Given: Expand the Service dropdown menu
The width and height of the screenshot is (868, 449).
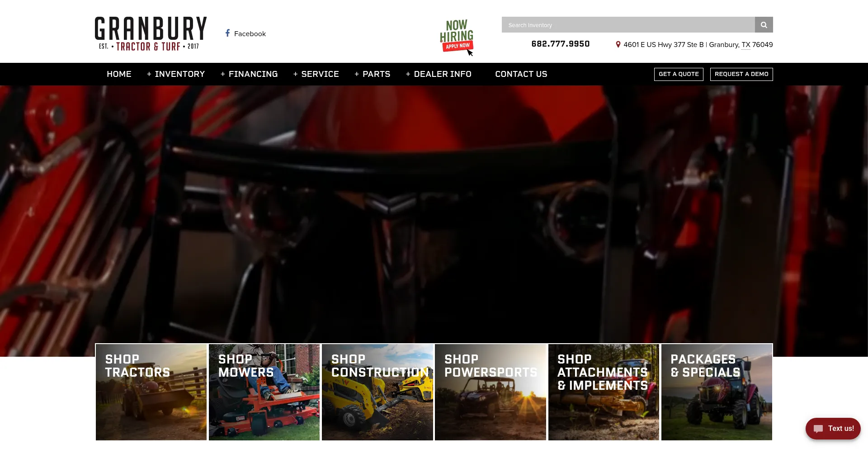Looking at the screenshot, I should (x=316, y=74).
